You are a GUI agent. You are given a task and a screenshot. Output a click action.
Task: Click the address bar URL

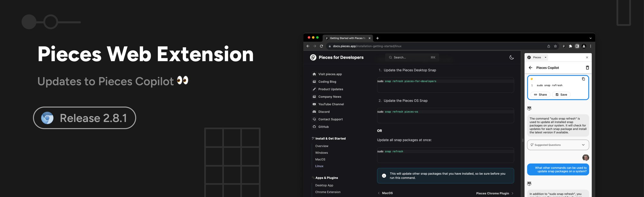[367, 46]
